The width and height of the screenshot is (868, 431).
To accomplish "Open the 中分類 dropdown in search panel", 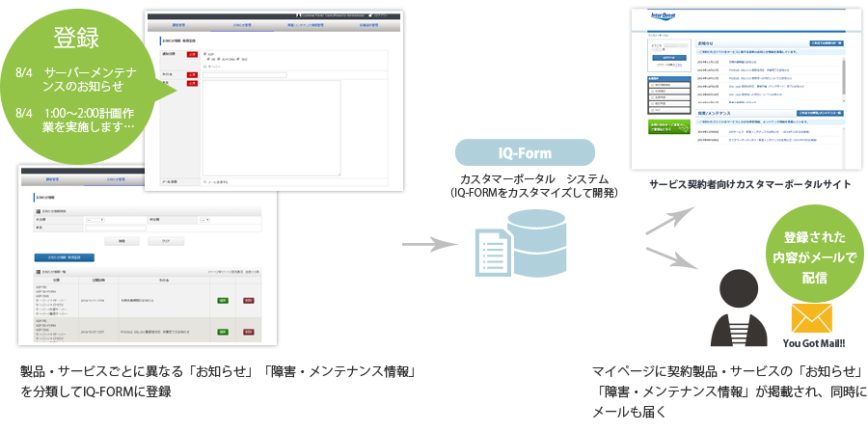I will coord(203,219).
